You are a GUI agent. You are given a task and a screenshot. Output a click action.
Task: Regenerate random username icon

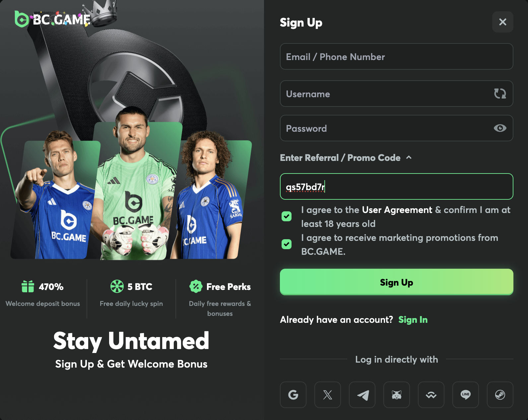[x=500, y=94]
